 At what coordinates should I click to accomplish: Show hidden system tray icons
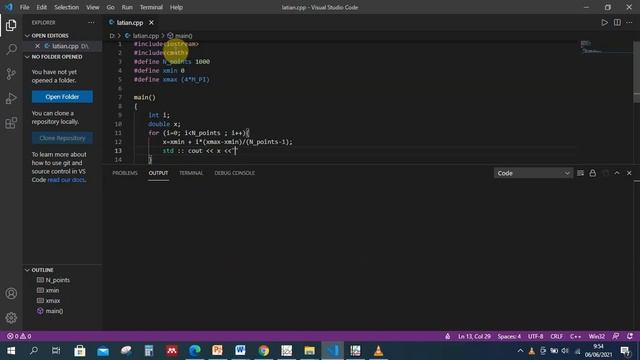pos(520,351)
